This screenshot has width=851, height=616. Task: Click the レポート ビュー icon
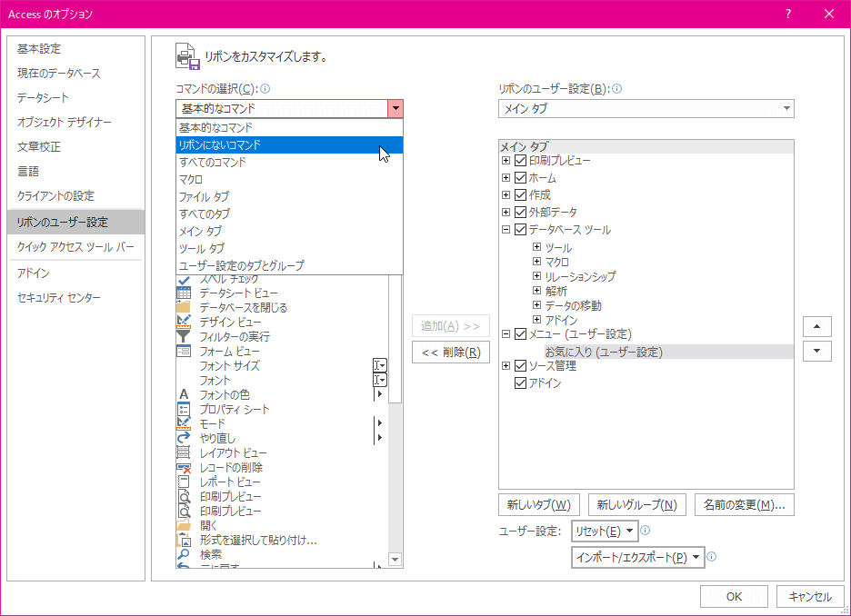click(x=184, y=482)
